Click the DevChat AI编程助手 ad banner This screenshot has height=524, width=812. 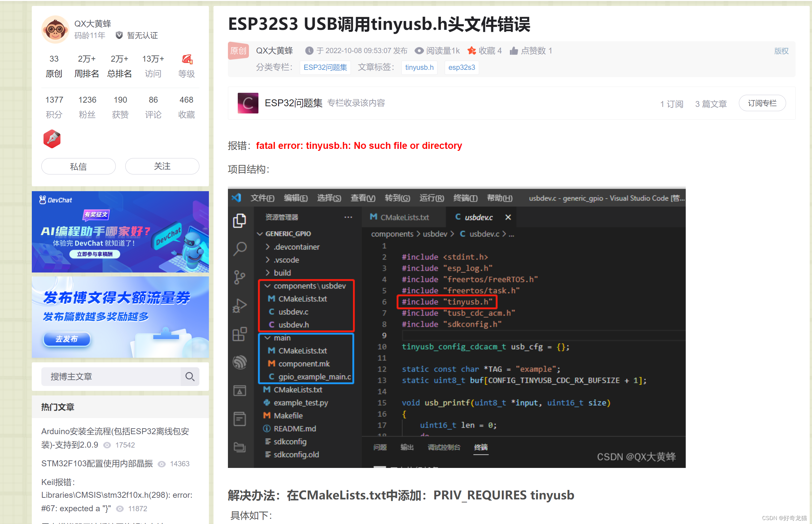[120, 232]
